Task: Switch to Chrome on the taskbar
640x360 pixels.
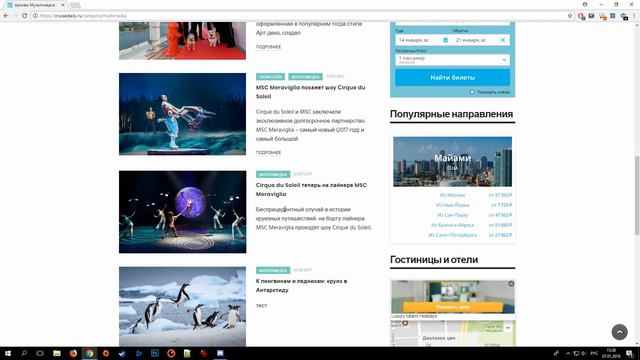Action: (89, 353)
